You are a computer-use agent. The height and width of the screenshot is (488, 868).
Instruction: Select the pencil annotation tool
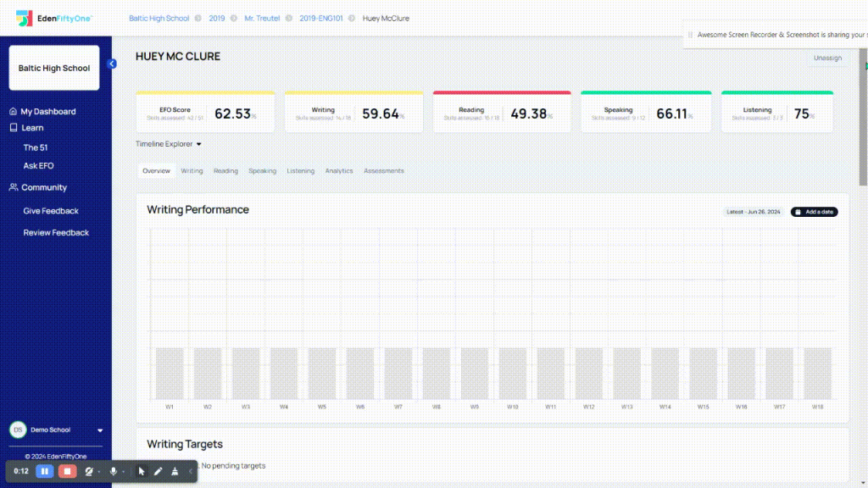[158, 471]
